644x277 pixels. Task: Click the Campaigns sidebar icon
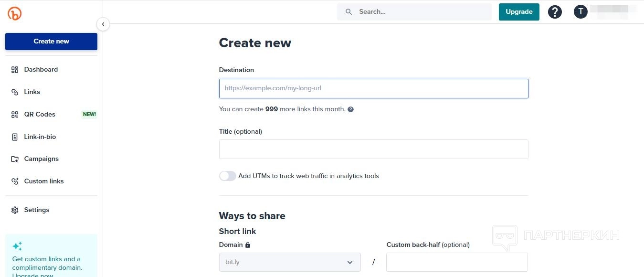(x=15, y=159)
